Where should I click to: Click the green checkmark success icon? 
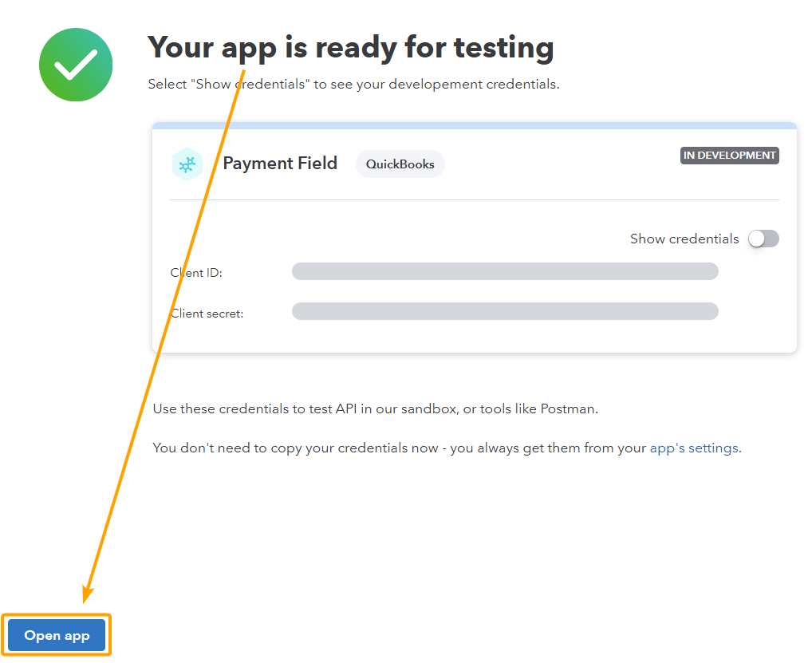pos(75,64)
